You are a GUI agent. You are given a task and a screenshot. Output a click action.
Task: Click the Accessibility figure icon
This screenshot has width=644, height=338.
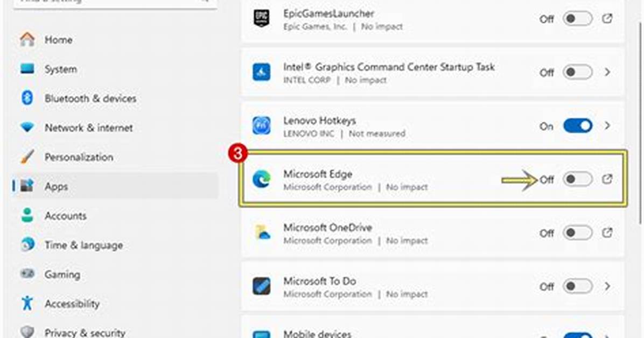(x=27, y=303)
